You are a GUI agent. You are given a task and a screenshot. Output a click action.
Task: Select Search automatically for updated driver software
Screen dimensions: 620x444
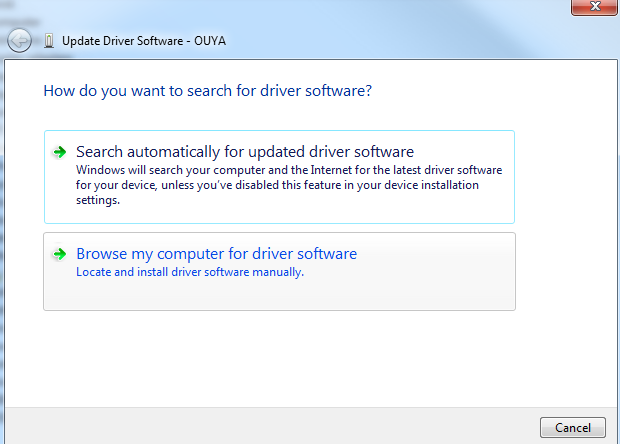244,152
